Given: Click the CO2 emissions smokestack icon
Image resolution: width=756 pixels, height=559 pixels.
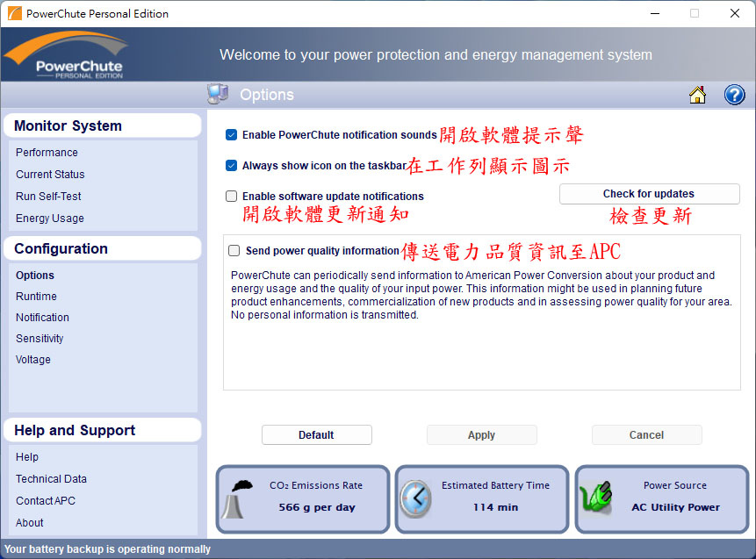Looking at the screenshot, I should [x=237, y=499].
